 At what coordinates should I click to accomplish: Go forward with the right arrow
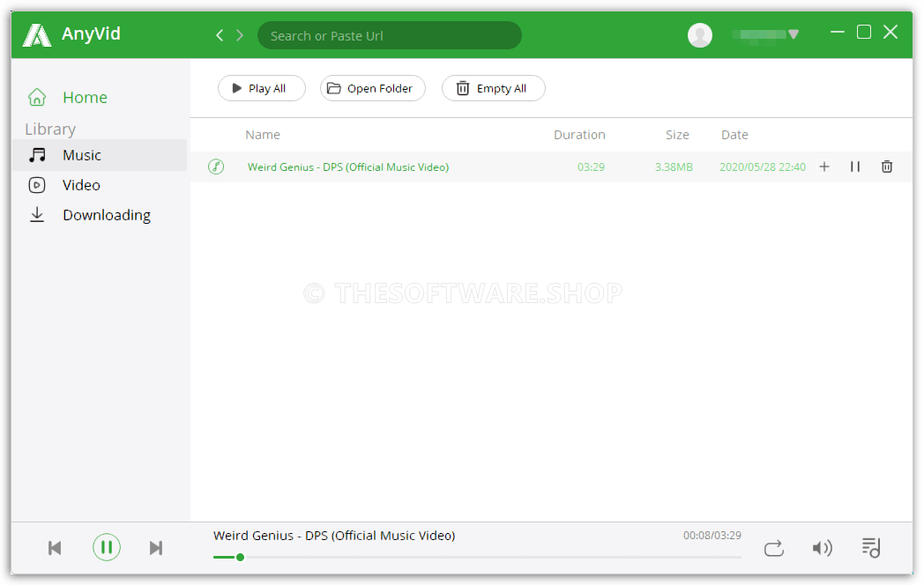click(240, 35)
